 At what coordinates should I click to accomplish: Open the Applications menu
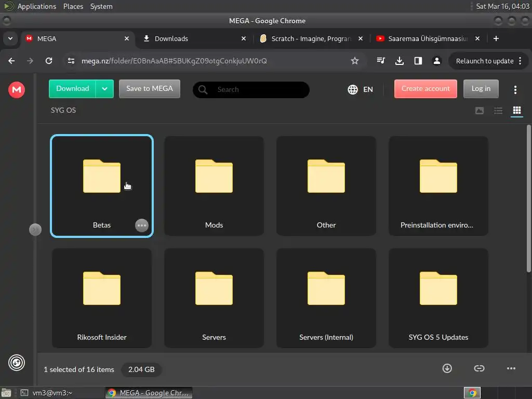[37, 6]
